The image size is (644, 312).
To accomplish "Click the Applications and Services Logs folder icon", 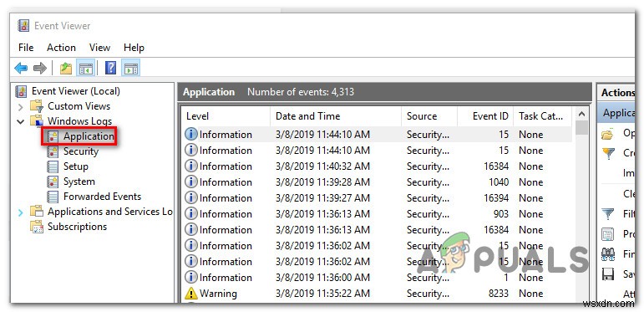I will pyautogui.click(x=37, y=212).
